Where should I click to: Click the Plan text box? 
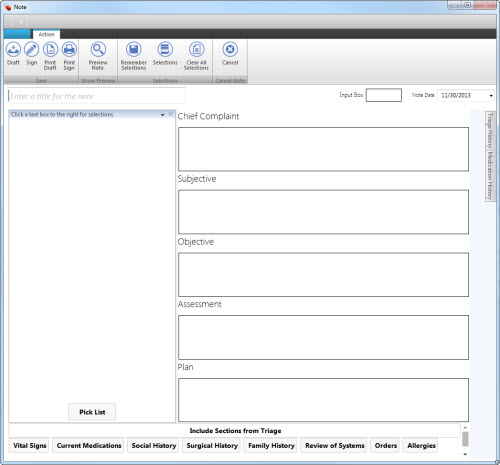323,400
